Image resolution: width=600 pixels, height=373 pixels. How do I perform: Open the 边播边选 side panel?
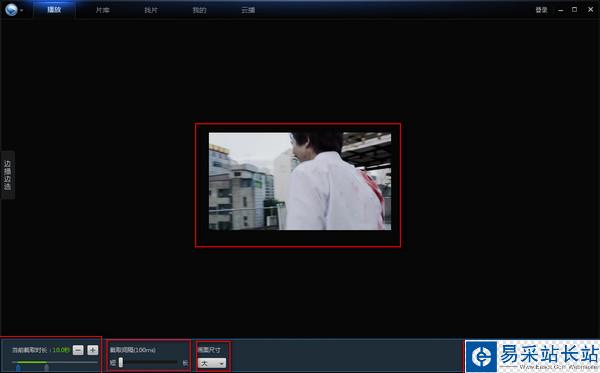pyautogui.click(x=7, y=175)
